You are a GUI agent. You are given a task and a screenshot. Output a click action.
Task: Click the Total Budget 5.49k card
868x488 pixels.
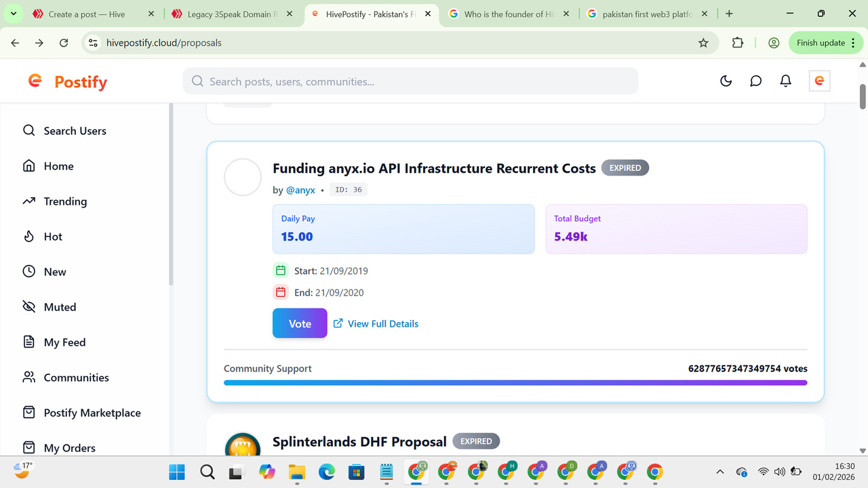click(676, 229)
